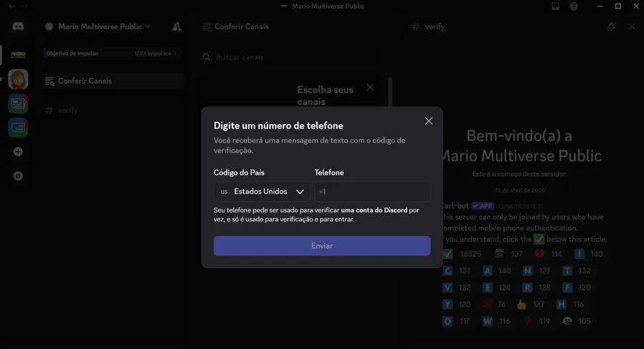React with 100 emoji count 76
The image size is (644, 349).
tap(494, 305)
